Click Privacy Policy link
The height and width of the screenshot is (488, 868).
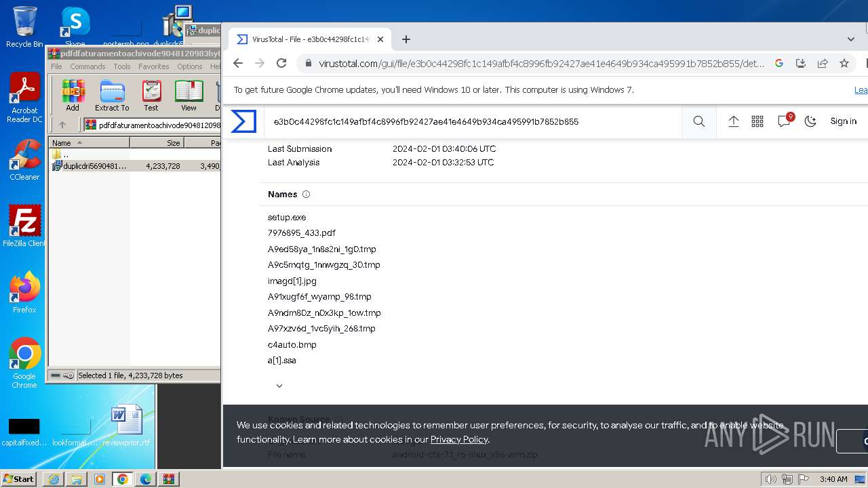(459, 439)
